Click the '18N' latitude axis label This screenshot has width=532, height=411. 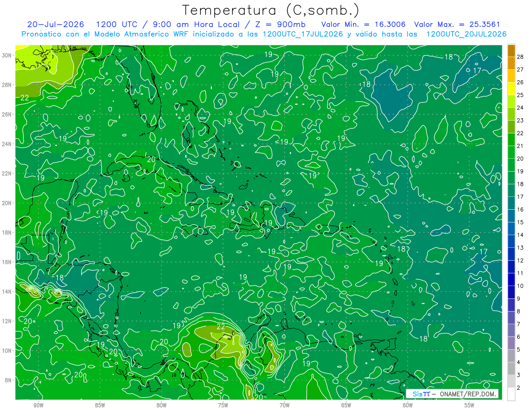7,232
